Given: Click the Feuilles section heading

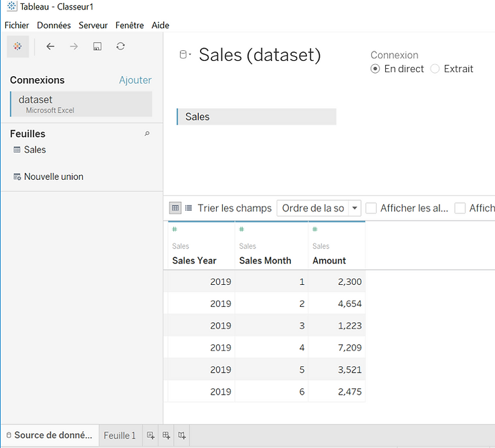Looking at the screenshot, I should [28, 134].
